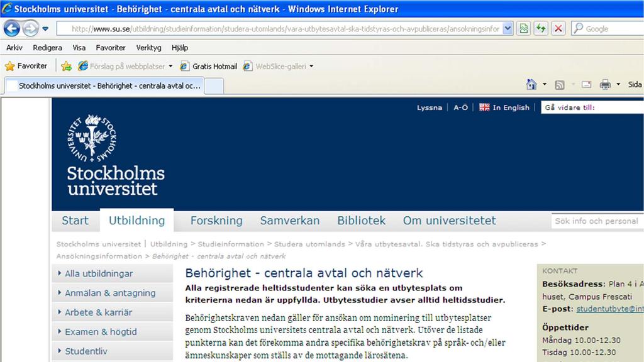Expand the Print options dropdown arrow
Screen dimensions: 644x362
click(x=618, y=85)
